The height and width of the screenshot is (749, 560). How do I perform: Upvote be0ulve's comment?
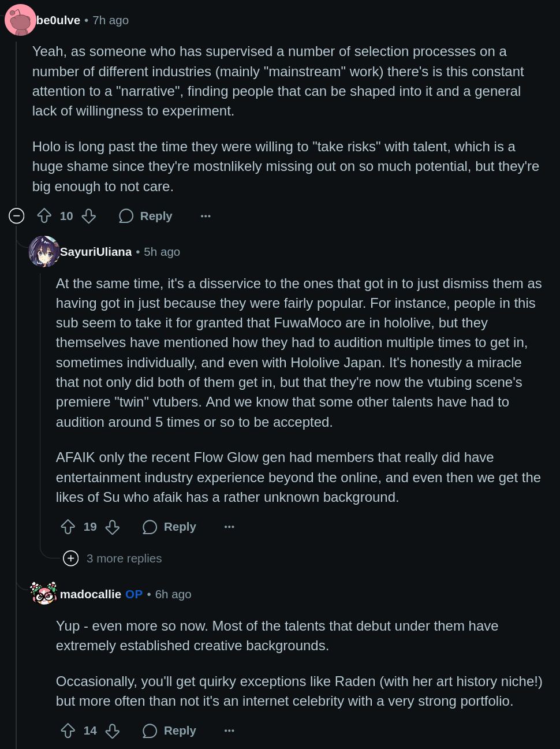44,216
